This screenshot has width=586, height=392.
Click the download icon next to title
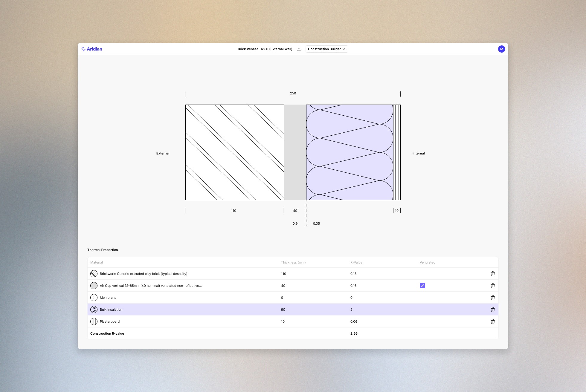[x=299, y=49]
